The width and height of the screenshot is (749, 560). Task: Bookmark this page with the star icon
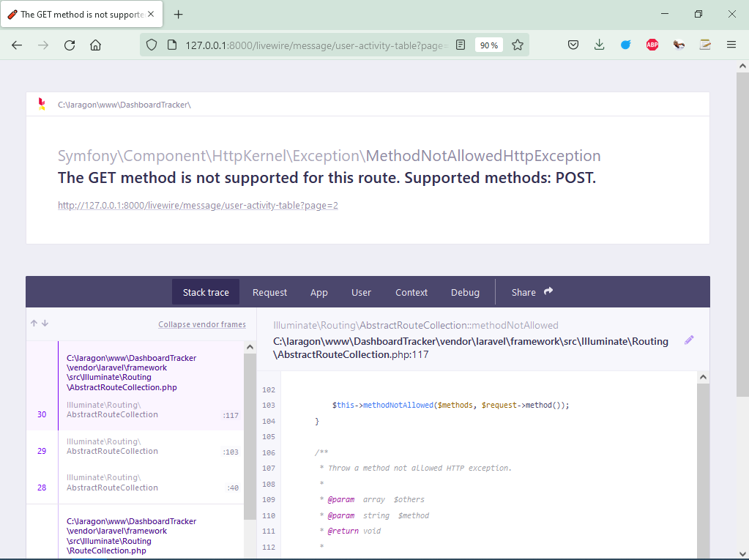[518, 45]
